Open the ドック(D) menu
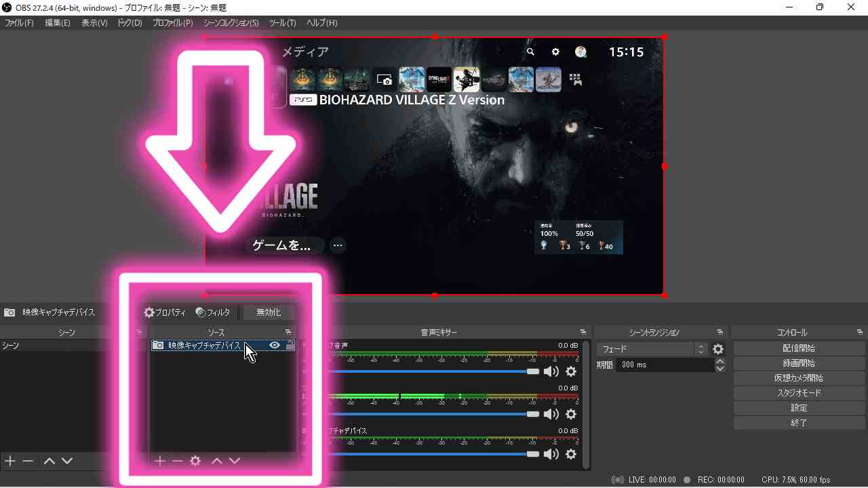 click(130, 22)
